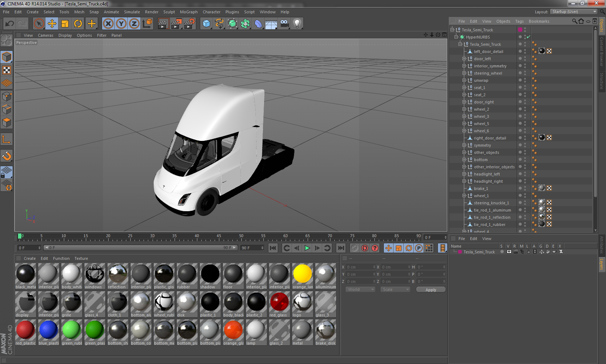The height and width of the screenshot is (364, 606).
Task: Add a camera object
Action: click(284, 24)
